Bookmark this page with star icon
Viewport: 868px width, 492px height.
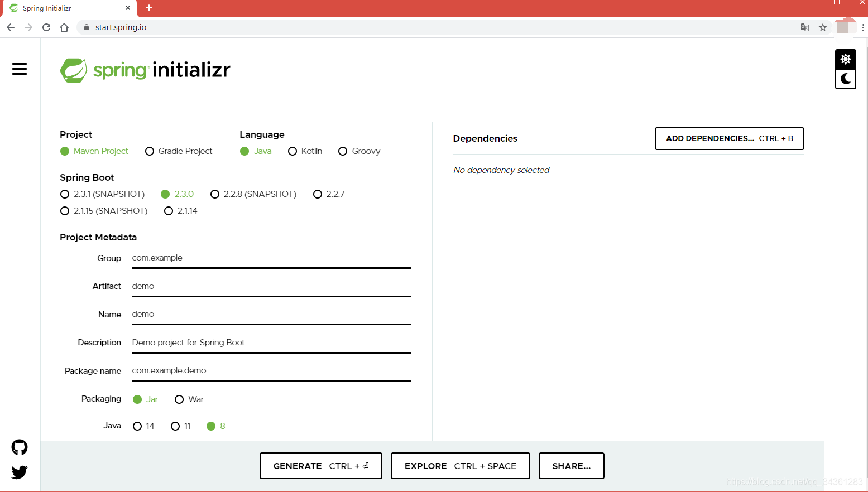point(823,27)
